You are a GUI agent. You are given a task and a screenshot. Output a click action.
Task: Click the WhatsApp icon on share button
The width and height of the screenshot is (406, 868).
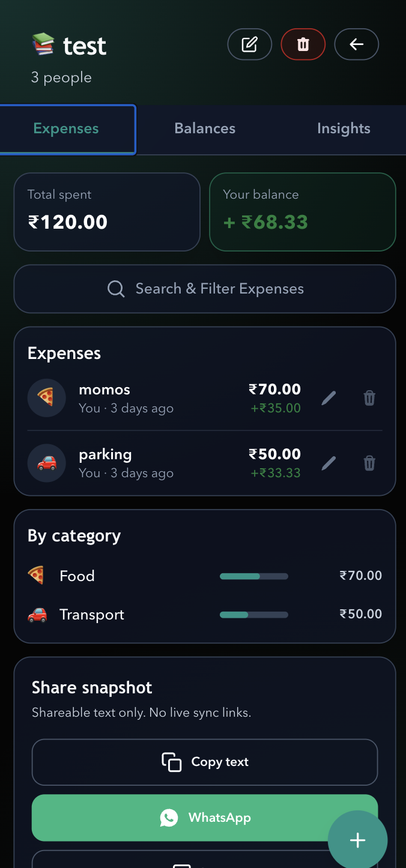point(169,818)
